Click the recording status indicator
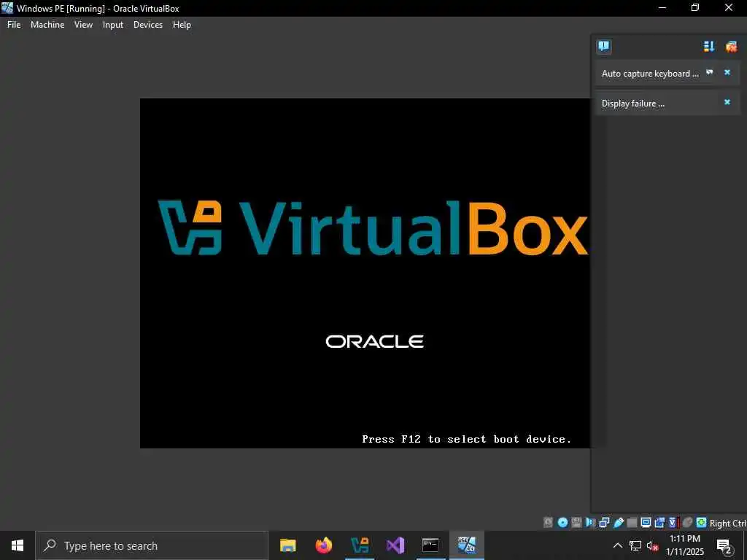 point(659,522)
